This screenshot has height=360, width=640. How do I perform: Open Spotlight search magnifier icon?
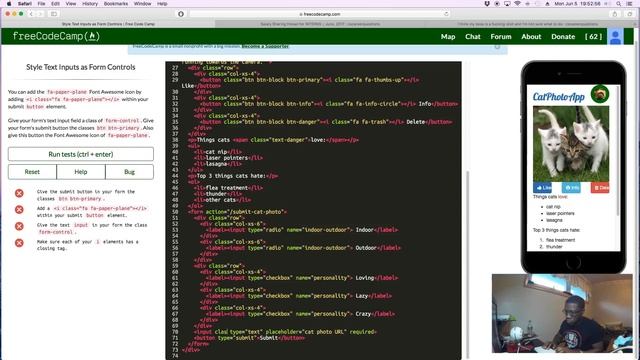point(619,3)
